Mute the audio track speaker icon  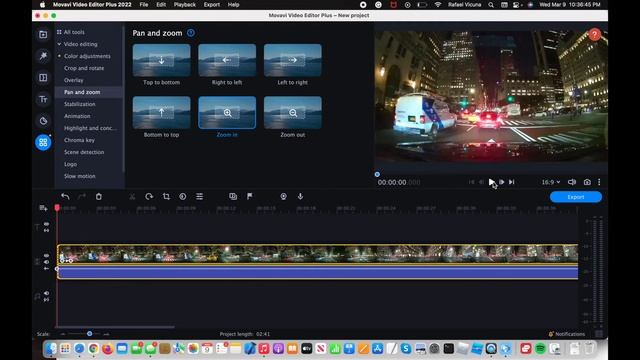pos(47,293)
